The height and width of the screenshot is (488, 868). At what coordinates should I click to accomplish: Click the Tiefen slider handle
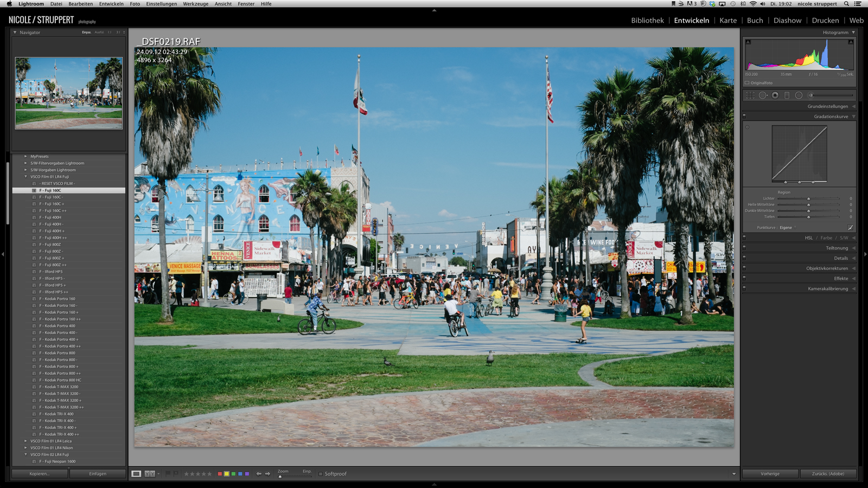click(808, 217)
